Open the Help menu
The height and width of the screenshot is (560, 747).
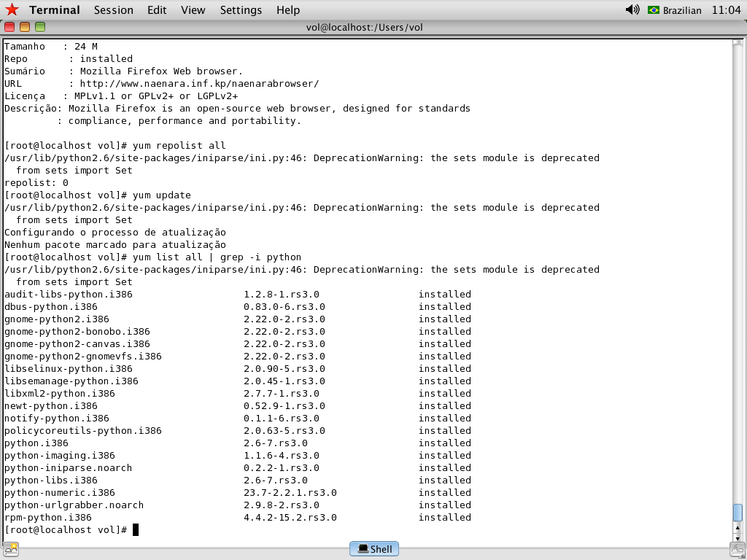tap(288, 10)
